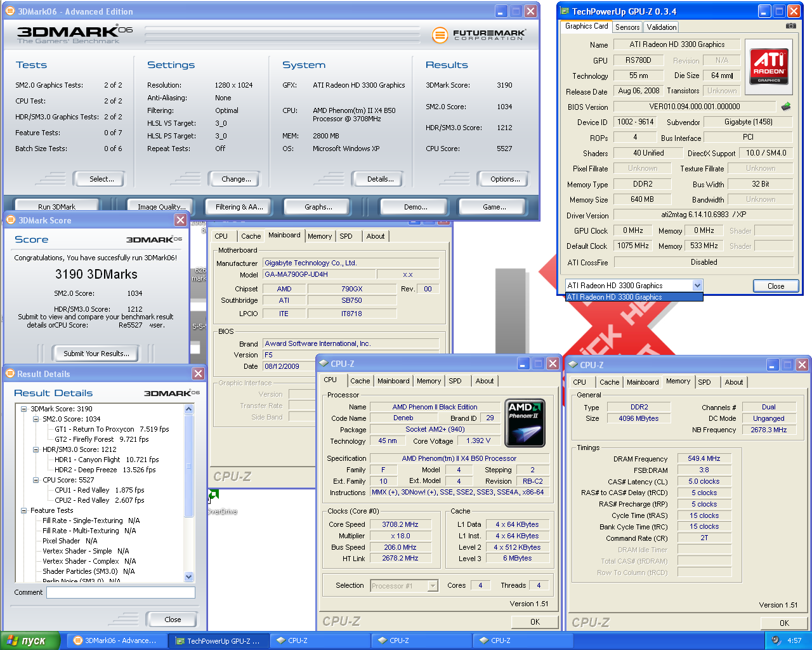Click the ATI Radeon graphics logo in GPU-Z
812x650 pixels.
pos(769,65)
